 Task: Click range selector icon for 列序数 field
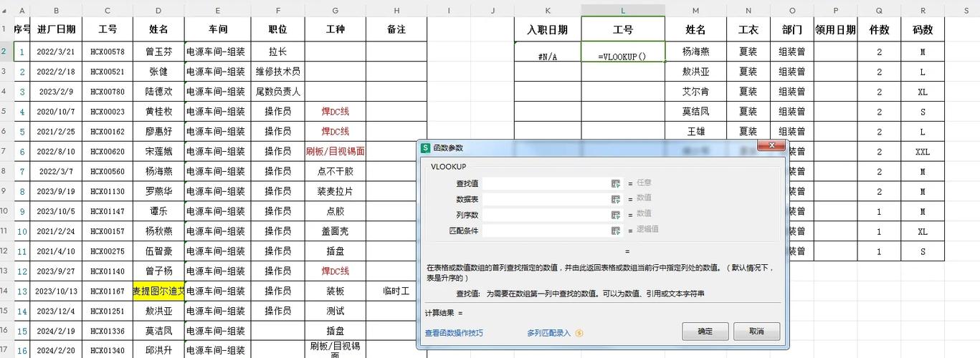(x=615, y=214)
